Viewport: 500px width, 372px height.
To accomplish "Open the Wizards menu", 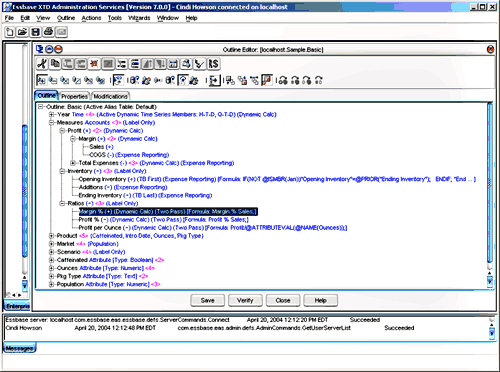I will 139,18.
